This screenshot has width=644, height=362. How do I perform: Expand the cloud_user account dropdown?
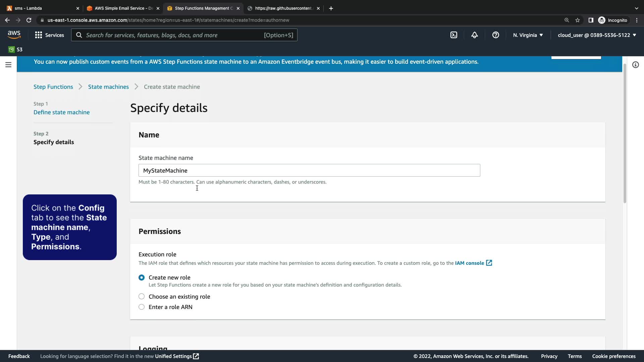pos(597,35)
